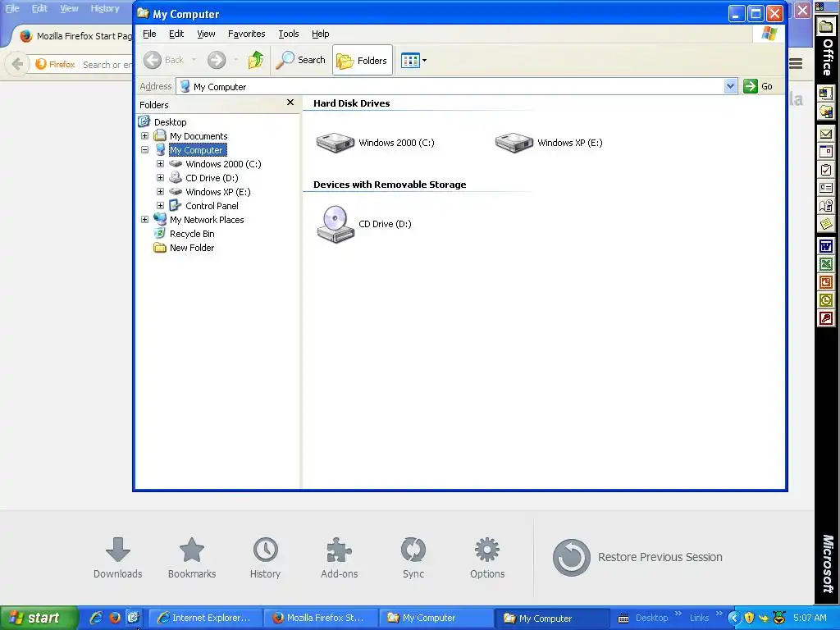Select My Documents in folder tree
This screenshot has height=630, width=840.
[199, 136]
